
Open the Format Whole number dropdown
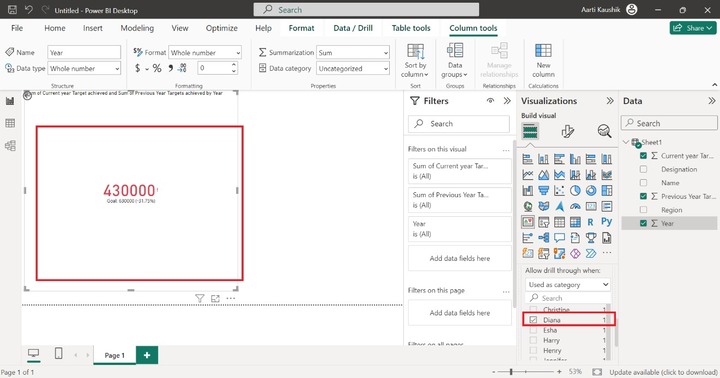click(x=205, y=53)
